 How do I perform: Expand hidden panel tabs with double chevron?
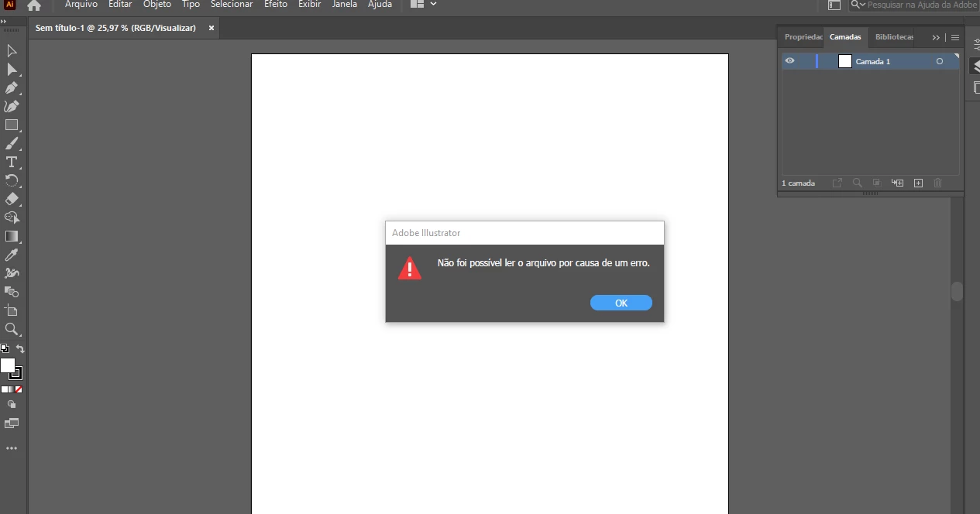[936, 37]
